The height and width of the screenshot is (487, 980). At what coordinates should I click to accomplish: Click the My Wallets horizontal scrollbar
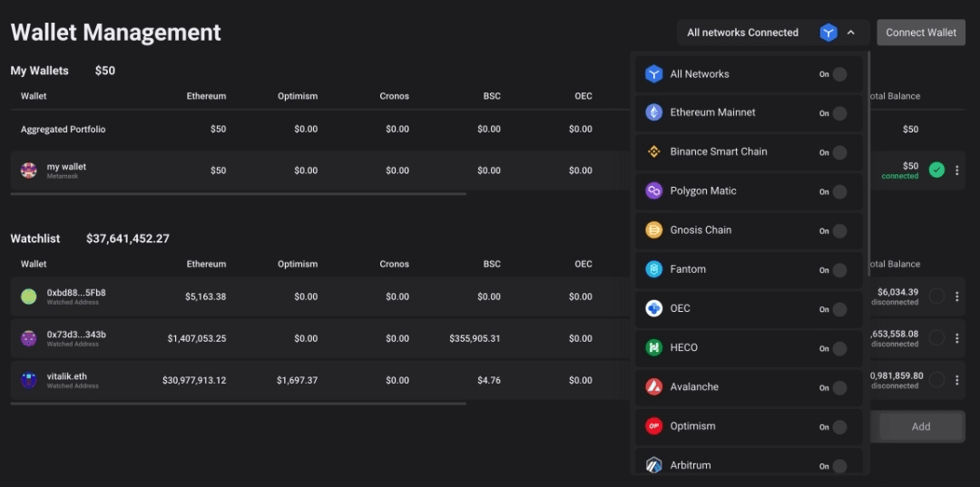click(238, 194)
